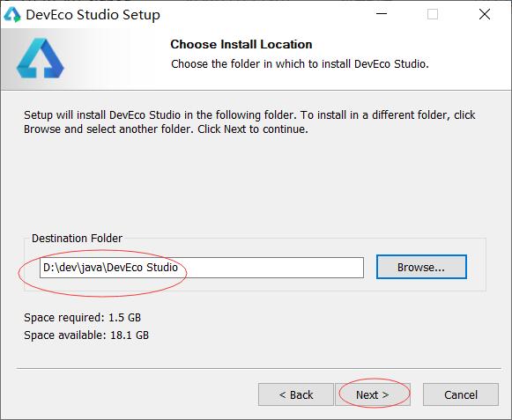This screenshot has width=512, height=420.
Task: Close the setup window
Action: [x=485, y=14]
